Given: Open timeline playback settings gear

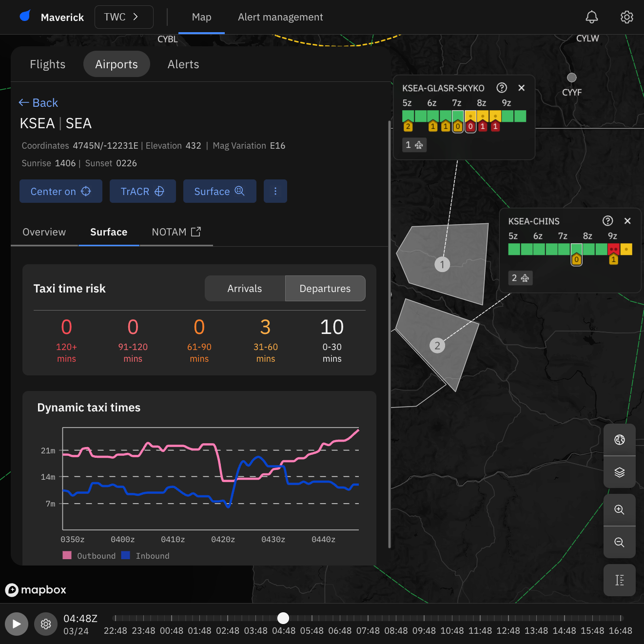Looking at the screenshot, I should 46,624.
